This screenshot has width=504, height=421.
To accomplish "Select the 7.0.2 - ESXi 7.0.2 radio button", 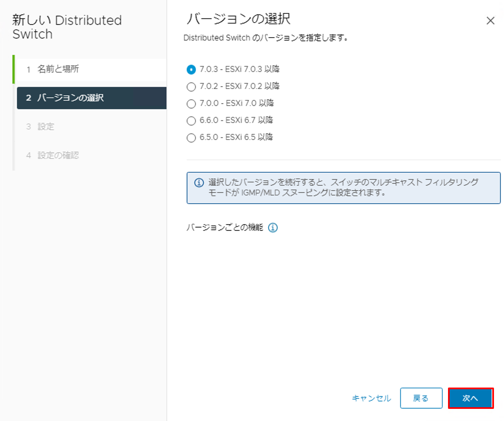I will coord(191,87).
